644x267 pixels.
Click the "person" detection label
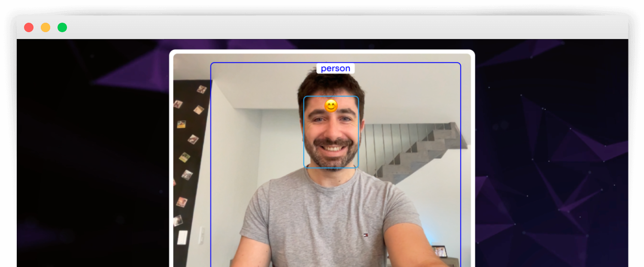click(x=335, y=69)
